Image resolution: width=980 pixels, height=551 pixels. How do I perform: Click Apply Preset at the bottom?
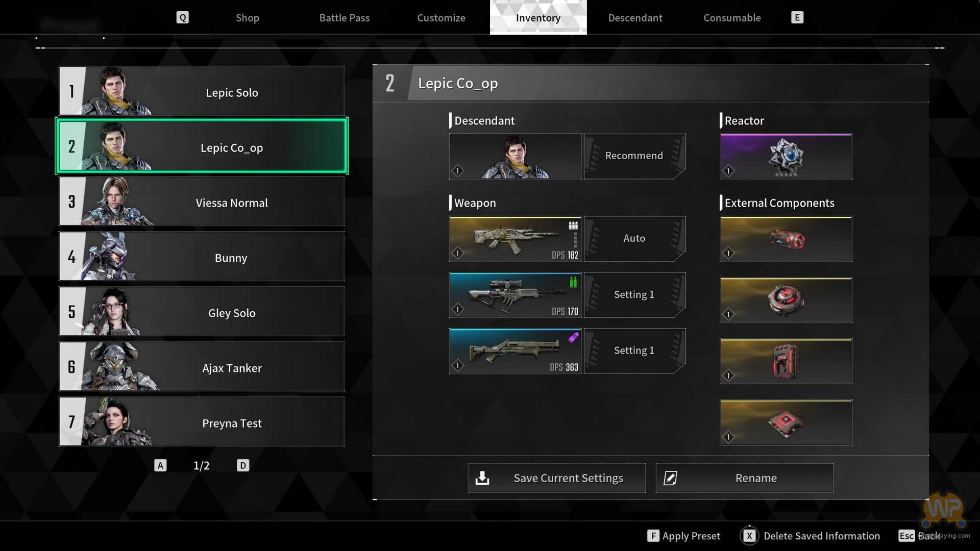683,536
